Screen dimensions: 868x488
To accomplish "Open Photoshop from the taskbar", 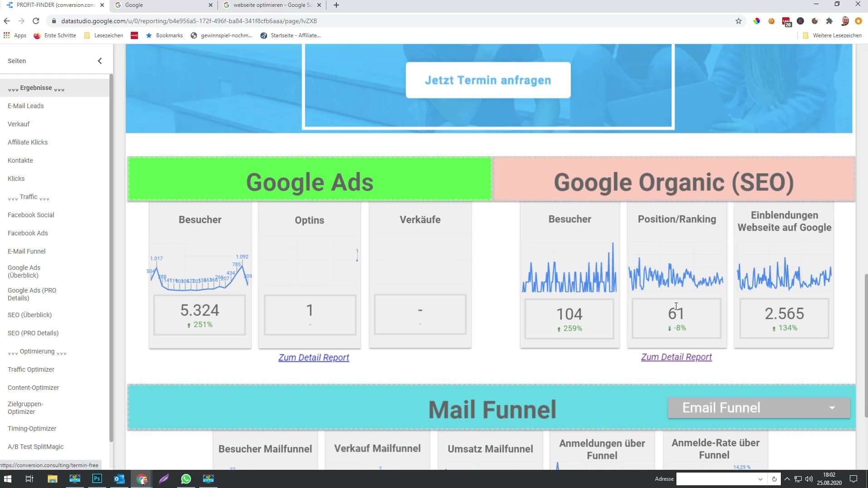I will point(97,478).
